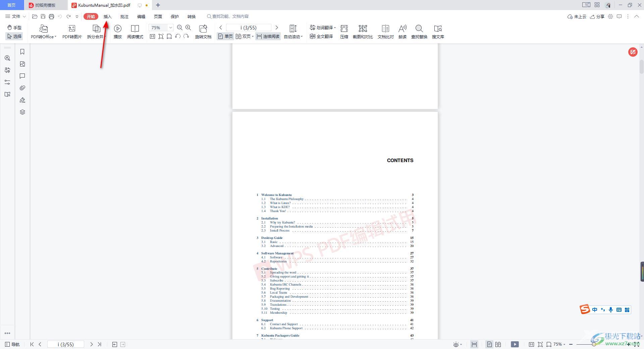Rotate page counterclockwise in toolbar

tap(178, 36)
